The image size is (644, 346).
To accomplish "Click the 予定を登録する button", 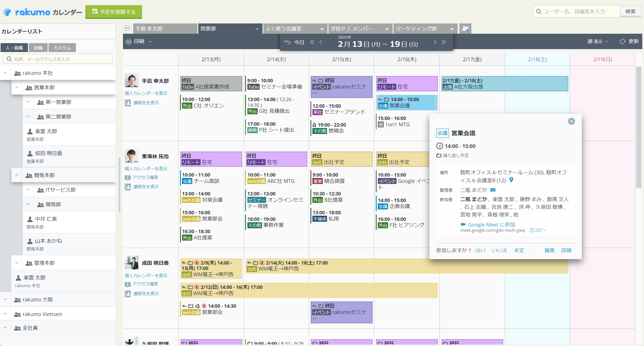I will [x=114, y=12].
